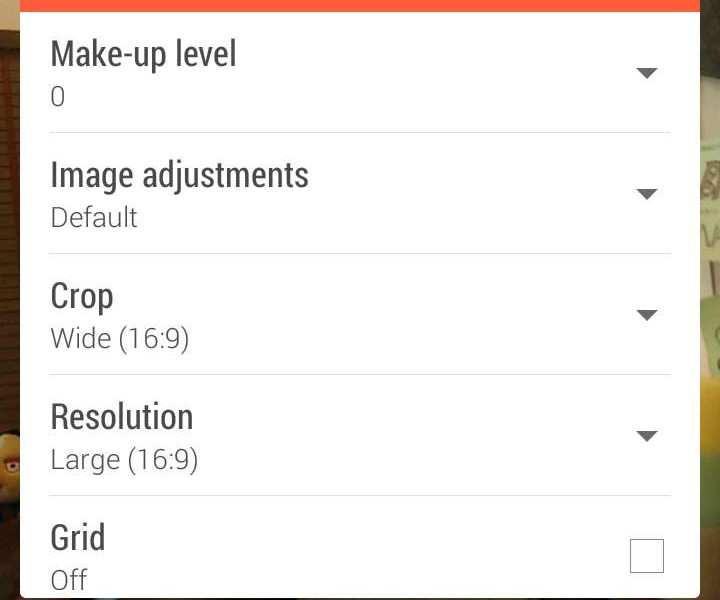The image size is (720, 600).
Task: Tap the Grid setting label
Action: click(78, 538)
